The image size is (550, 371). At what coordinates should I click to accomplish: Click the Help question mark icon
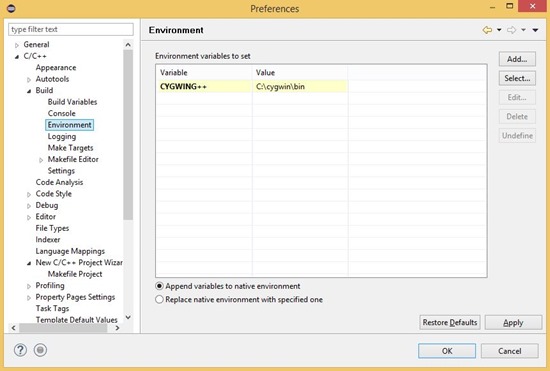tap(20, 350)
